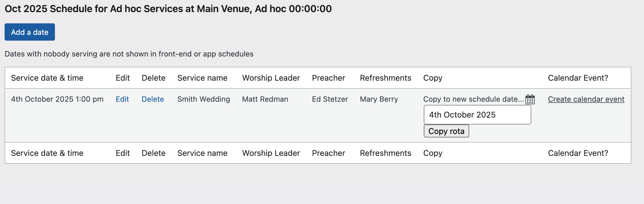Click the Add a date button

[x=30, y=32]
